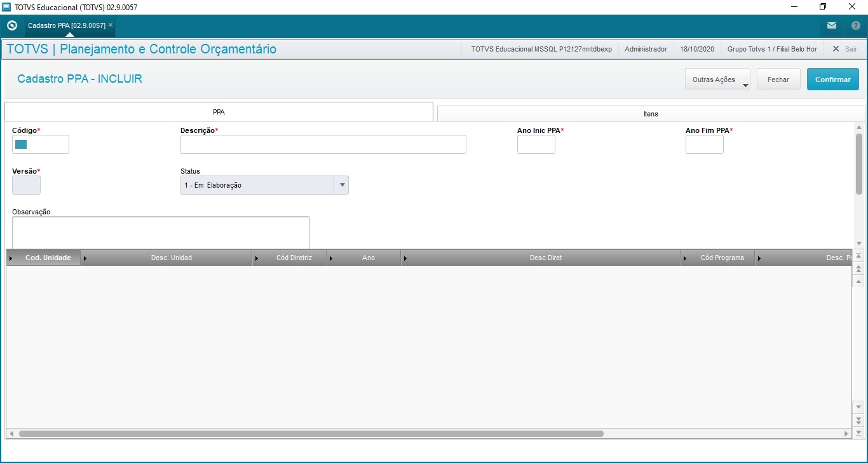Click the arrow marker on Ano column
868x463 pixels.
(331, 258)
